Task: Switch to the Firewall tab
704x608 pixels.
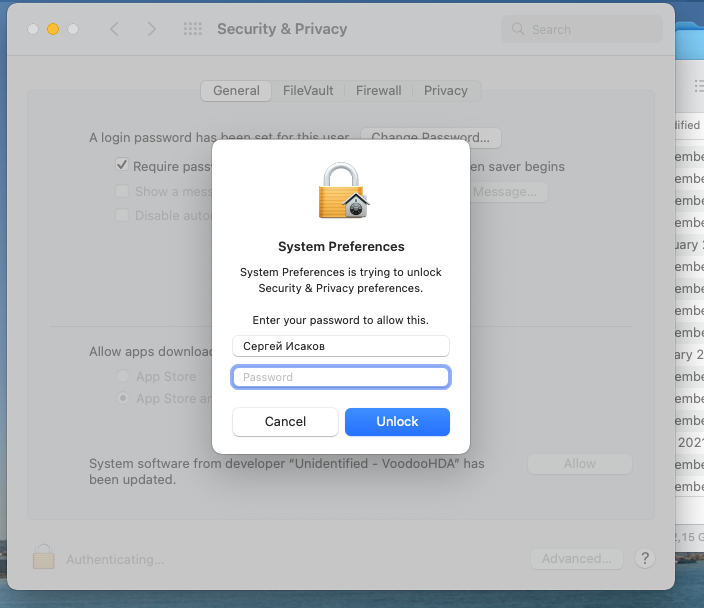Action: click(378, 91)
